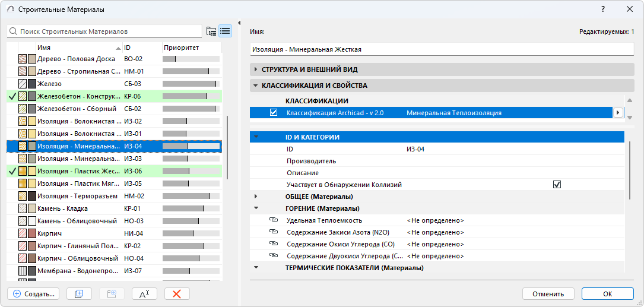Sort list by ID column header

140,47
